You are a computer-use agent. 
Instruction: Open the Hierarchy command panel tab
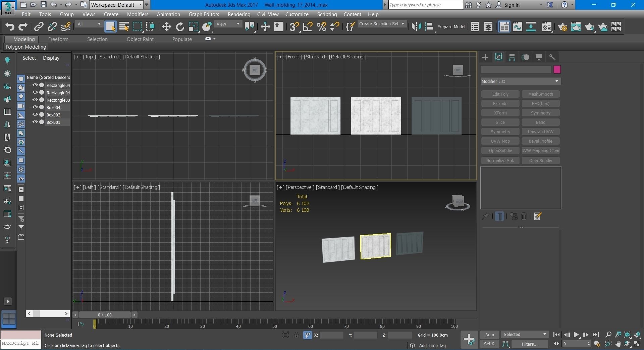click(x=512, y=57)
